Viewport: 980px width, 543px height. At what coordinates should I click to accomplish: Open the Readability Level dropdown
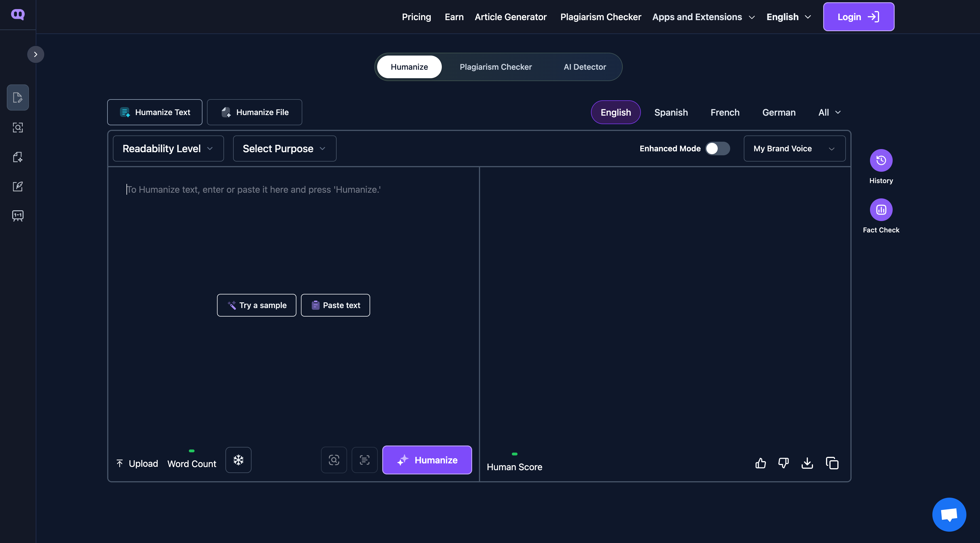click(x=168, y=149)
